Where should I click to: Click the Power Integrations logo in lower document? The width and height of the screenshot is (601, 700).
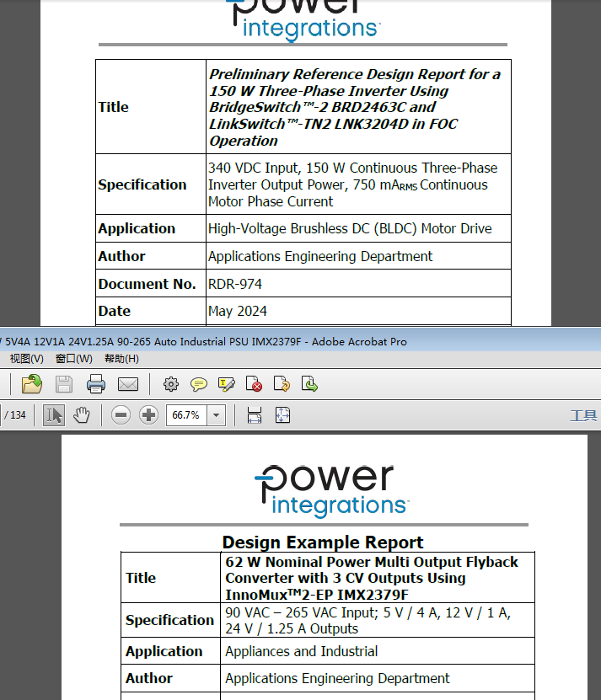coord(331,491)
